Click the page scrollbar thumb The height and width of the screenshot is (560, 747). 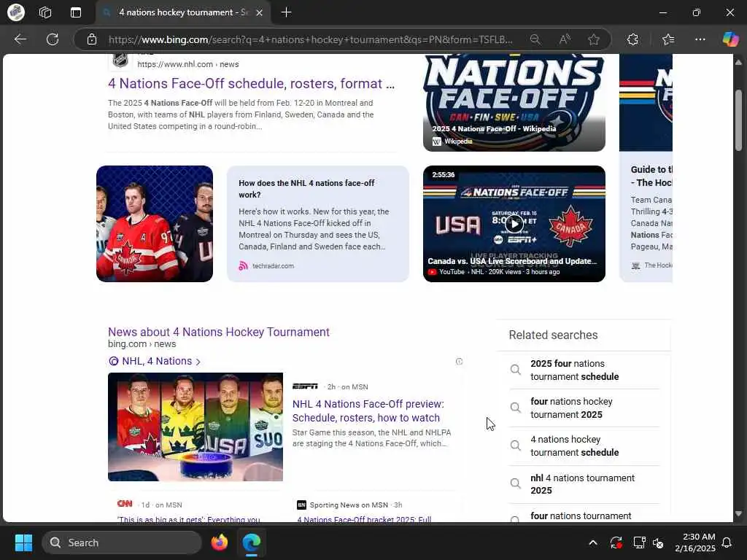(738, 120)
